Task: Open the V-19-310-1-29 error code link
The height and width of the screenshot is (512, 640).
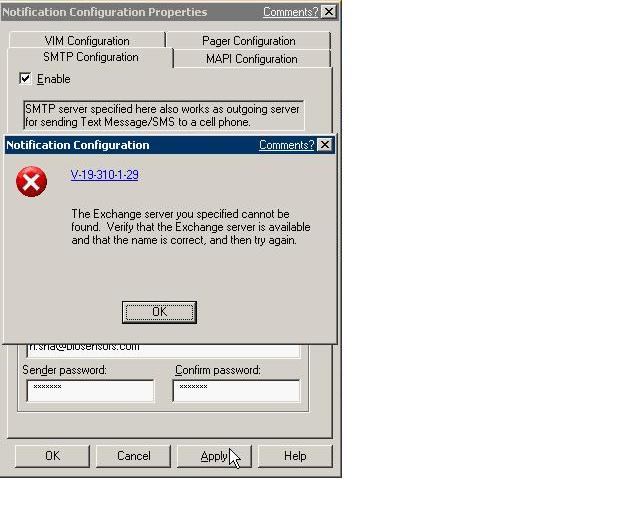Action: [x=105, y=175]
